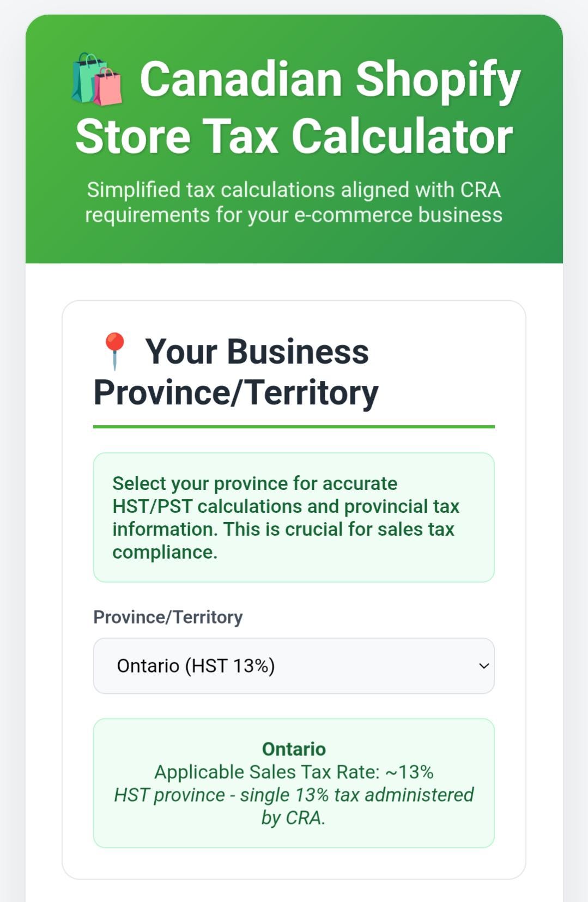Click the HST province description text
588x902 pixels.
click(x=294, y=806)
